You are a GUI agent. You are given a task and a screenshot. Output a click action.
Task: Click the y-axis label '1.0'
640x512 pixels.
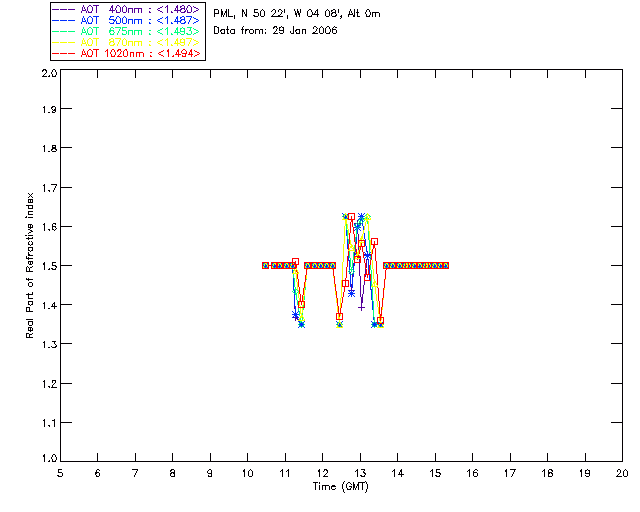pyautogui.click(x=49, y=458)
